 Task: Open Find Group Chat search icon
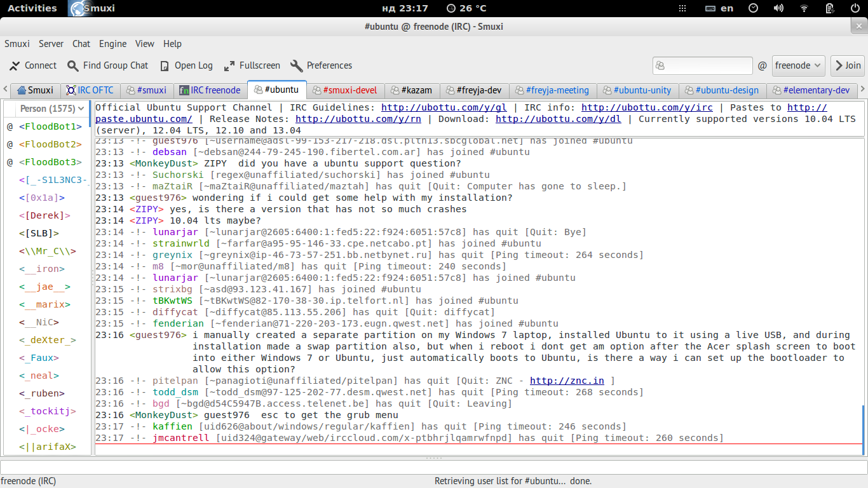(x=73, y=65)
